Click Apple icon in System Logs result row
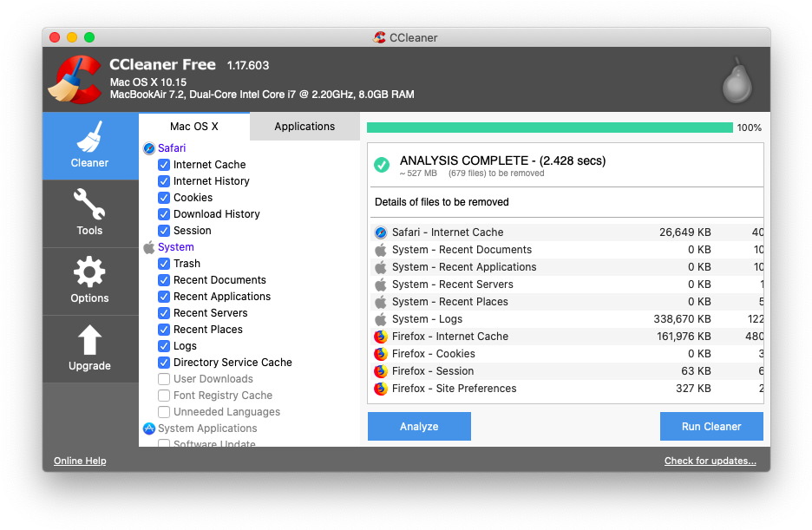Viewport: 812px width, 530px height. 381,319
